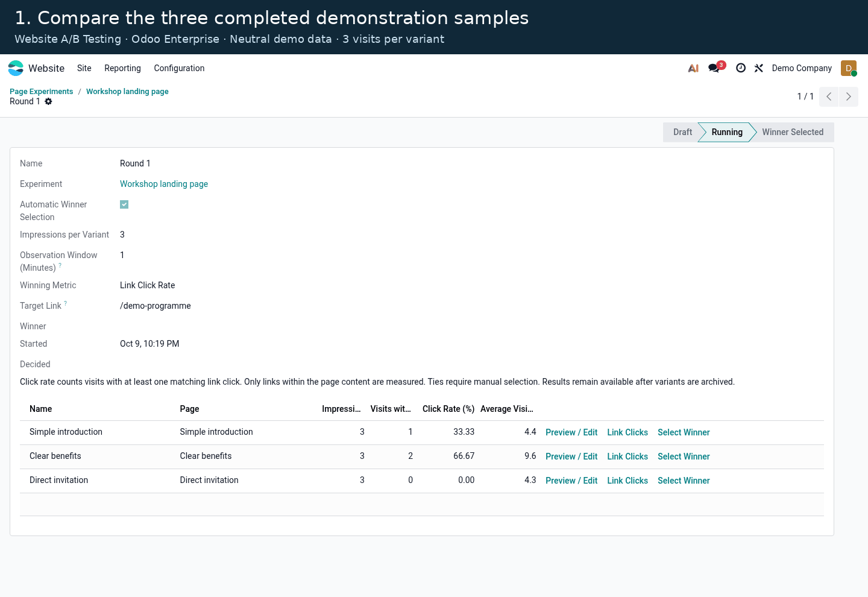Screen dimensions: 868x597
Task: Open the Round 1 gear actions menu
Action: click(x=48, y=101)
